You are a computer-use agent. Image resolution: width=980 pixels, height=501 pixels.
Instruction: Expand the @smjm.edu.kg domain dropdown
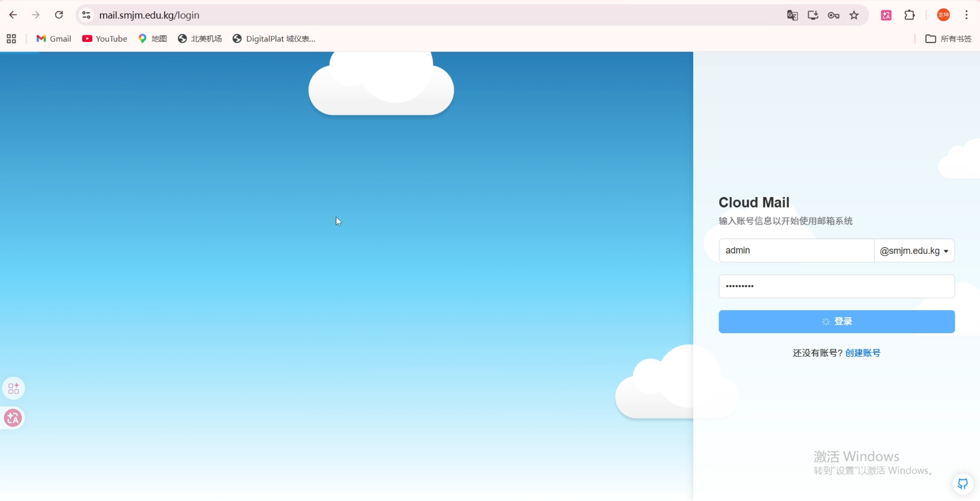click(x=914, y=251)
